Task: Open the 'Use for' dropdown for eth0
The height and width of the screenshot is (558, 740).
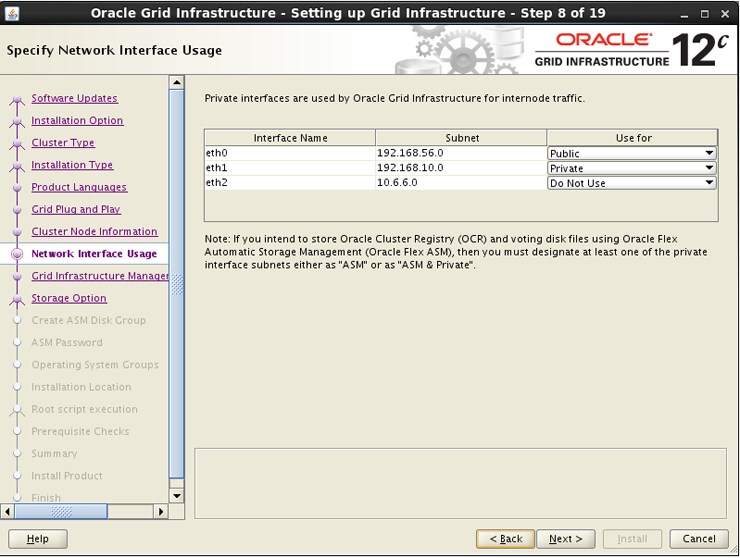Action: pyautogui.click(x=632, y=153)
